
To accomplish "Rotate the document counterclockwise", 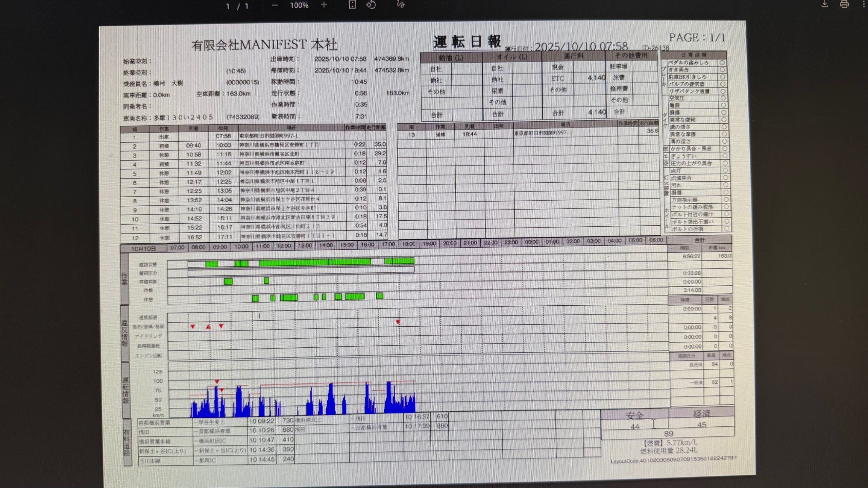I will click(371, 5).
